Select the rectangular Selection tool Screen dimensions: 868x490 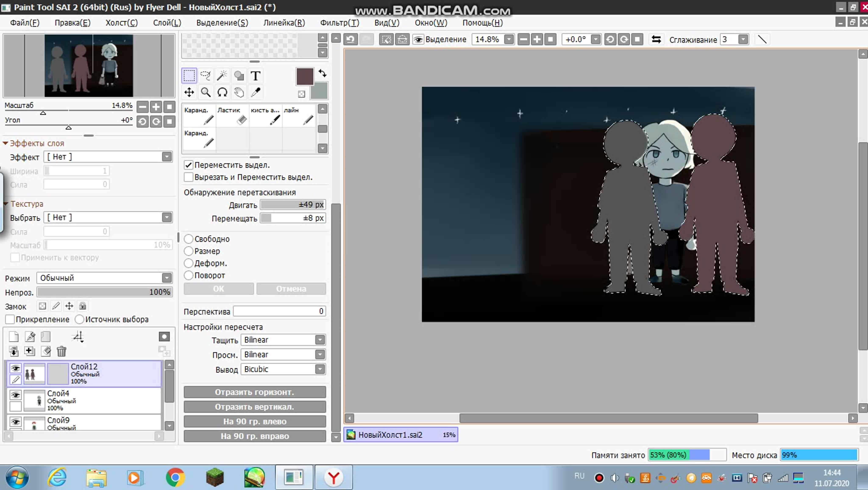189,75
